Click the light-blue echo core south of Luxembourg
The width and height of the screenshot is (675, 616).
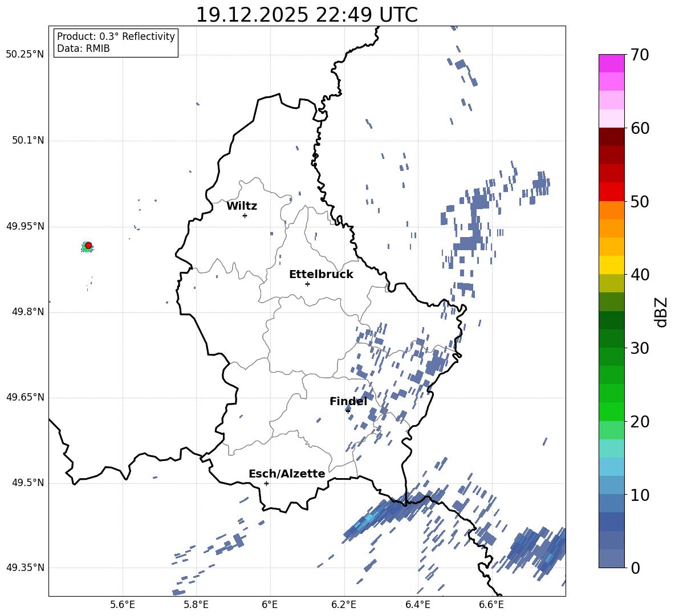pos(369,517)
